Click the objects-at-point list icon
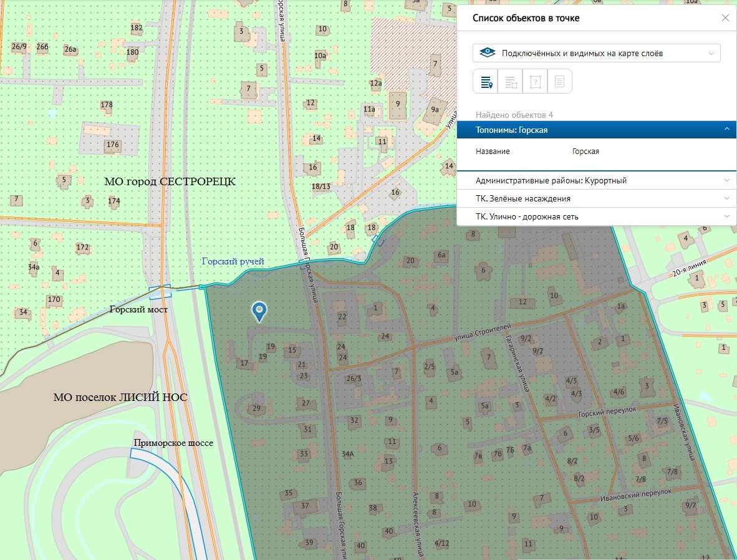This screenshot has width=737, height=560. point(486,82)
